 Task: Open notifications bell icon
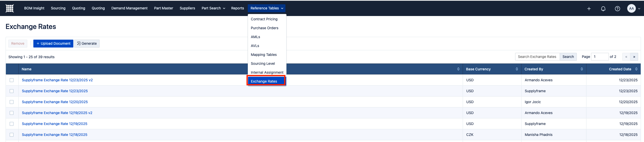[603, 9]
